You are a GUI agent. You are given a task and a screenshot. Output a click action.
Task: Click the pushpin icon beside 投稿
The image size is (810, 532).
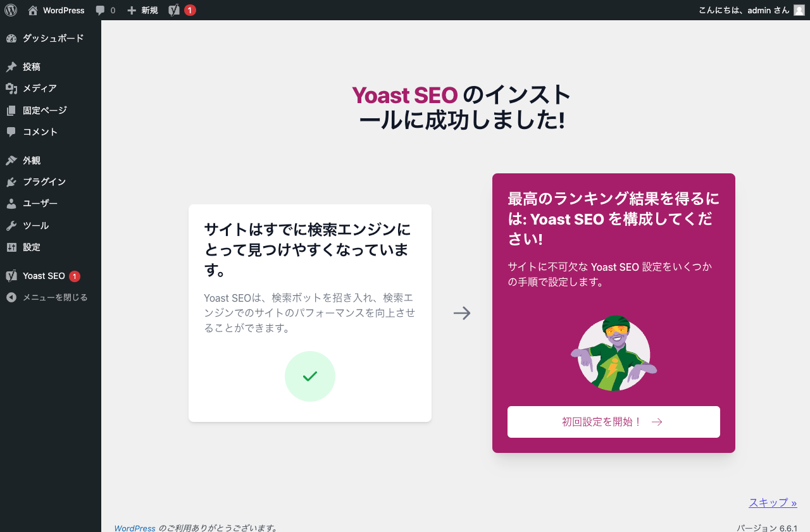click(x=11, y=67)
